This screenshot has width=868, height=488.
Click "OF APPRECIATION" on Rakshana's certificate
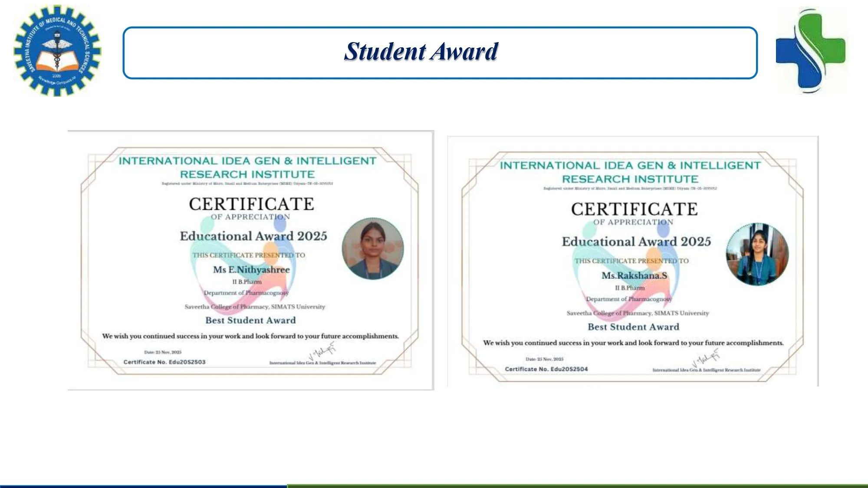click(633, 223)
